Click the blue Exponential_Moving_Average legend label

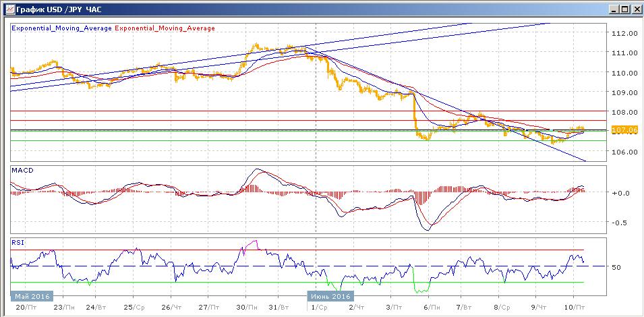point(62,28)
